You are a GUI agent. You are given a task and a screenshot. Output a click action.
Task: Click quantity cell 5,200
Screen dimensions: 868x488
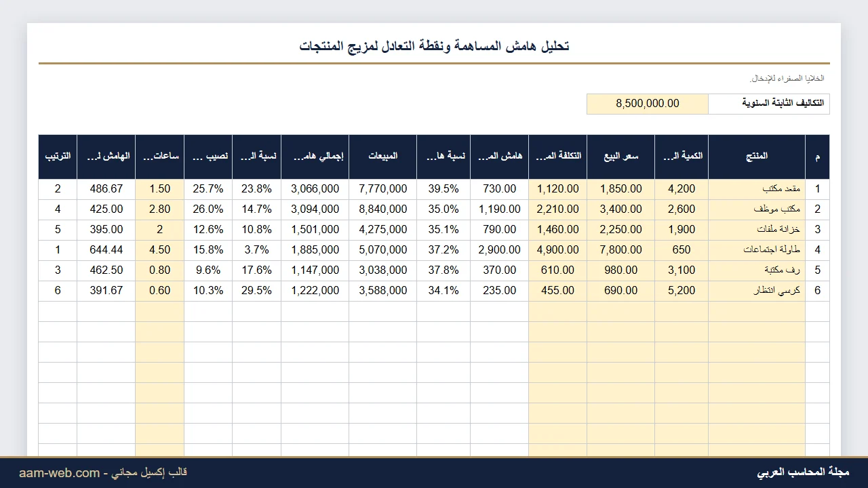click(682, 291)
